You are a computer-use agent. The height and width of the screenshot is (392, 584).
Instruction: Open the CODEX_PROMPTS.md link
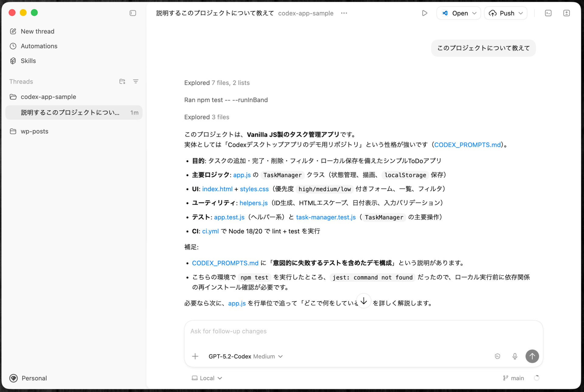(x=468, y=145)
